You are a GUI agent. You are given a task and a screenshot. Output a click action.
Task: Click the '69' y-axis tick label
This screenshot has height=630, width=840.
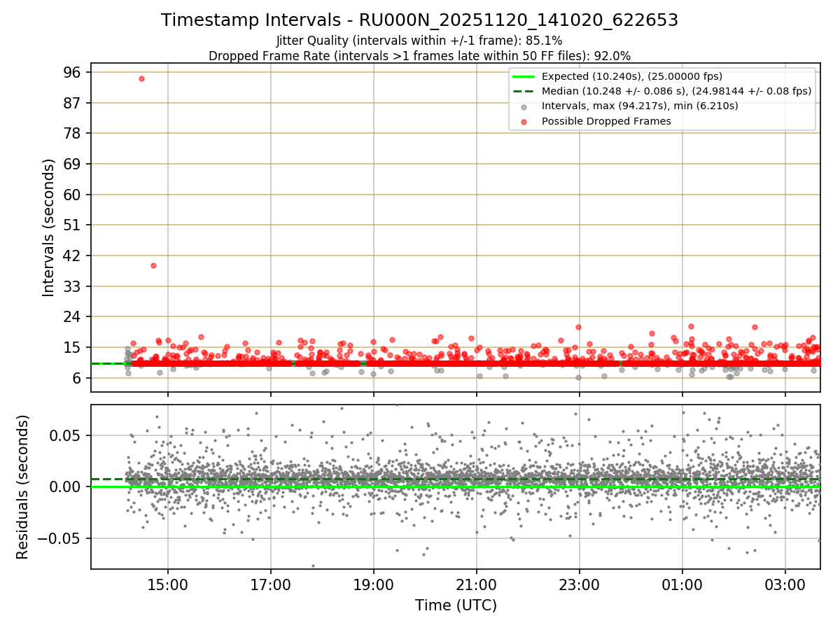pyautogui.click(x=73, y=164)
